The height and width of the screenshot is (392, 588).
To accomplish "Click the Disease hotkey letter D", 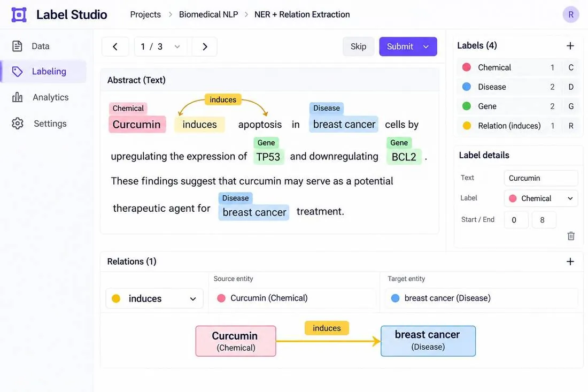I will coord(571,87).
